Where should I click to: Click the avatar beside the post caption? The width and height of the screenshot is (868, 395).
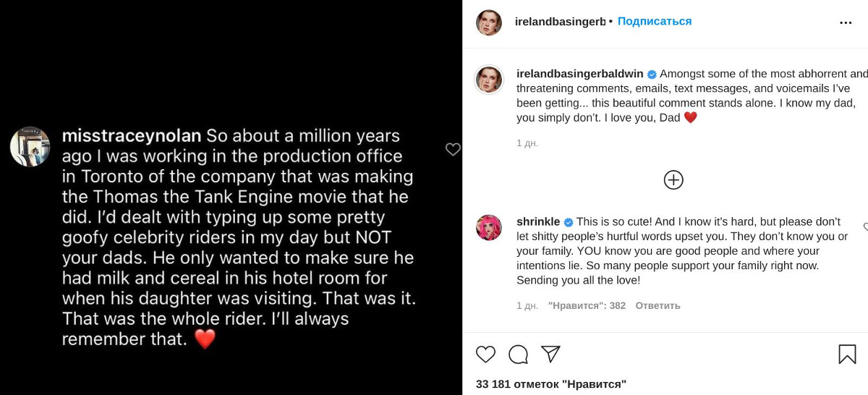coord(489,80)
